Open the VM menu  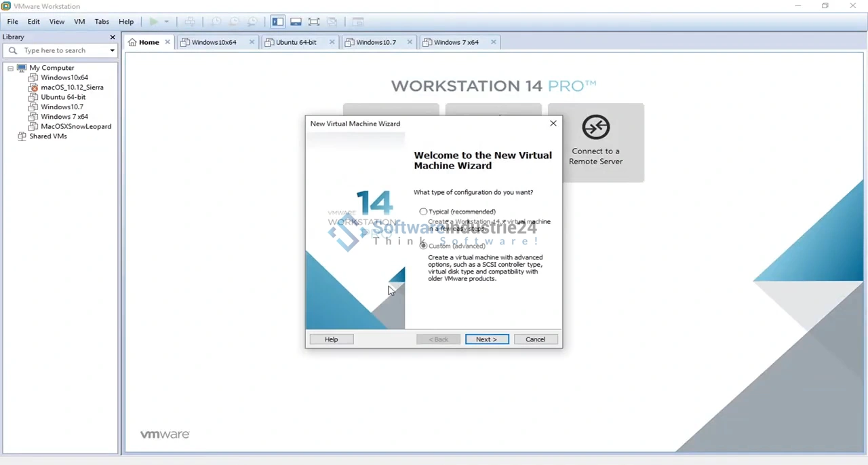tap(79, 22)
